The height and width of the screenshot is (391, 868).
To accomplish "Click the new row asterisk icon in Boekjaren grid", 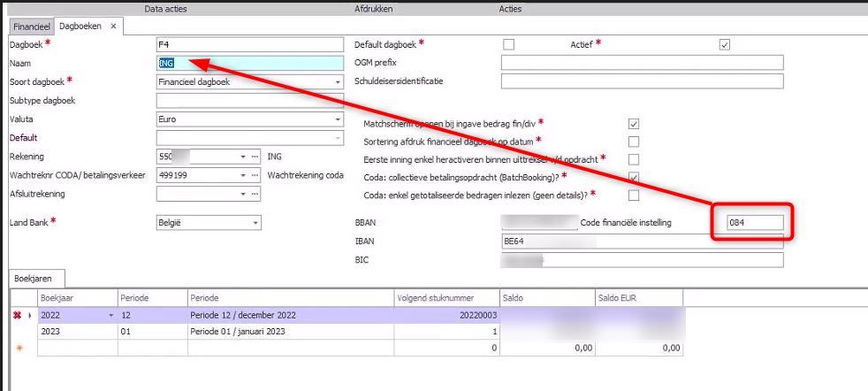I will click(16, 349).
